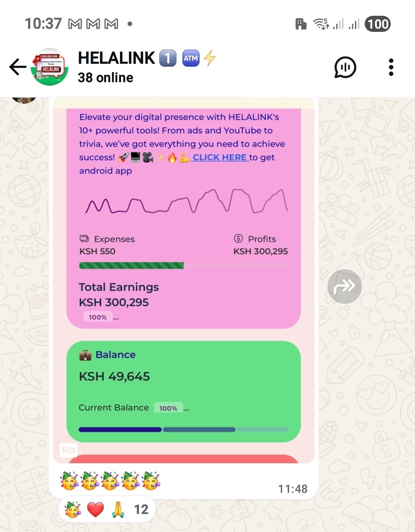415x532 pixels.
Task: Tap the 38 online status text
Action: pyautogui.click(x=106, y=78)
